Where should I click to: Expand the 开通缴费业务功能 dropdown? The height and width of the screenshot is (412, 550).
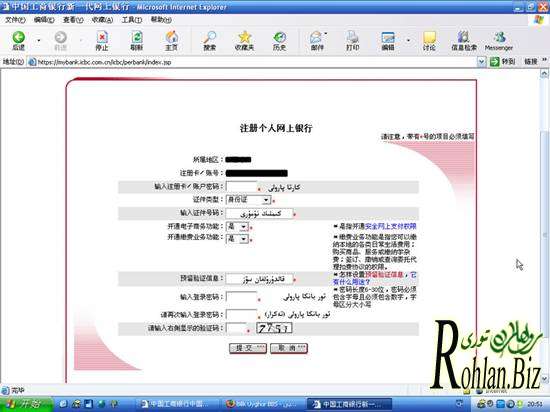(x=243, y=239)
